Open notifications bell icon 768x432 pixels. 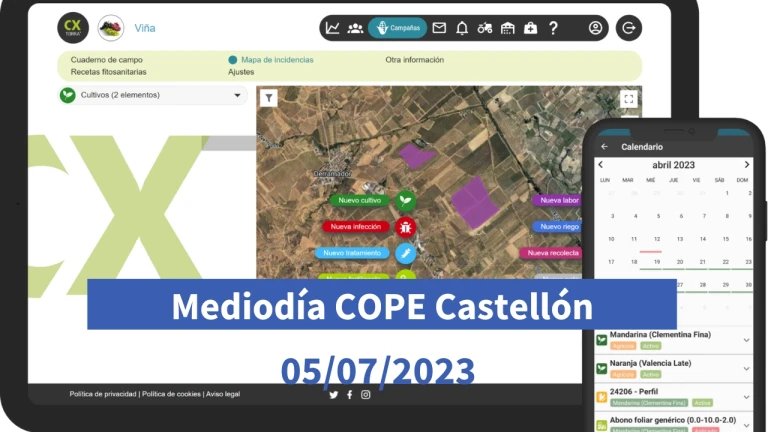pos(462,28)
